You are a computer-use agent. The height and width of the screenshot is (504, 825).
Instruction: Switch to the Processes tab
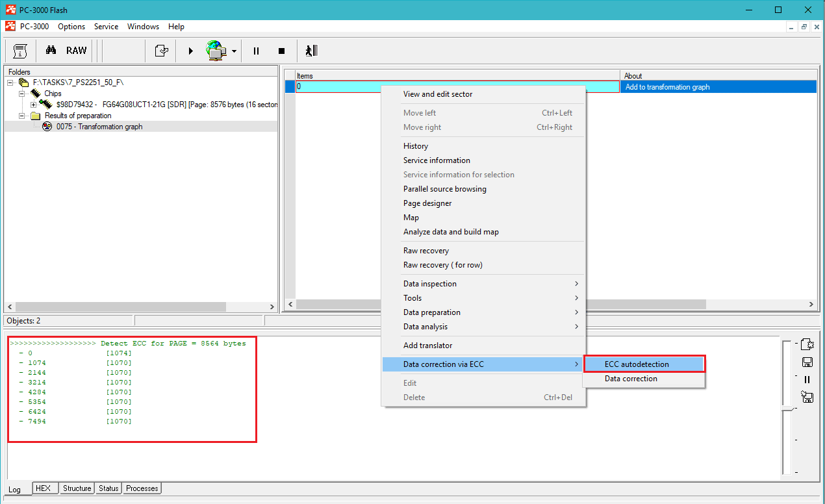[x=142, y=488]
